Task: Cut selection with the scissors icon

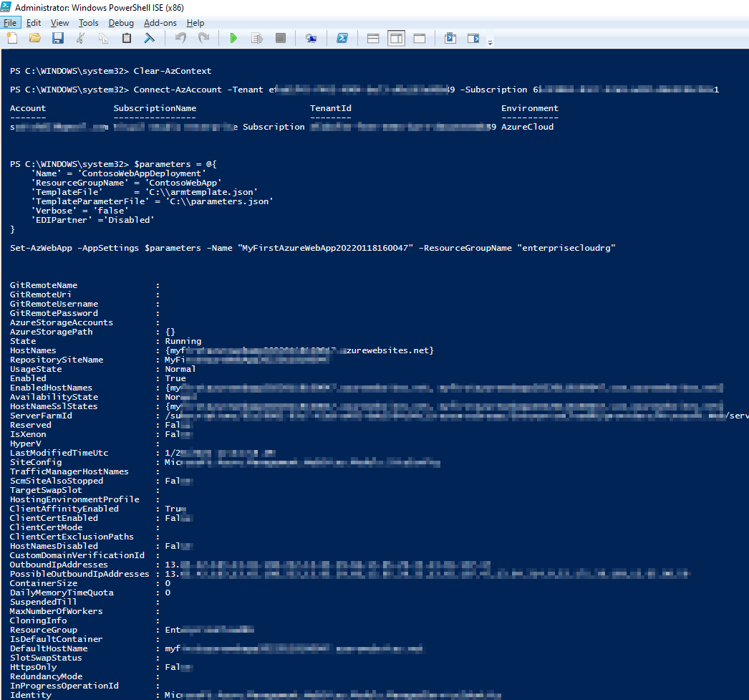Action: (81, 38)
